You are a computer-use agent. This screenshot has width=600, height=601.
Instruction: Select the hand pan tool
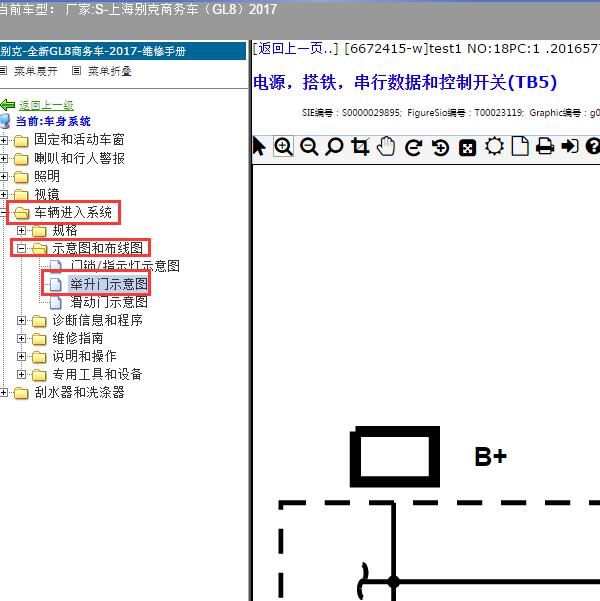pyautogui.click(x=386, y=146)
